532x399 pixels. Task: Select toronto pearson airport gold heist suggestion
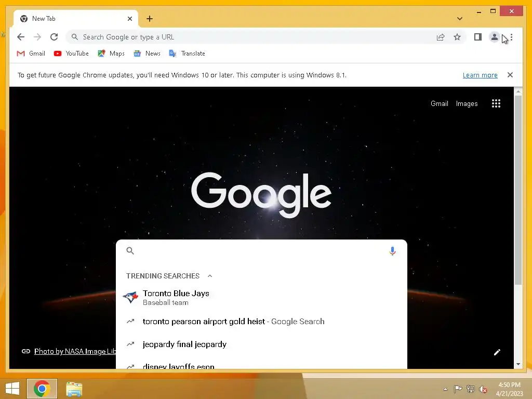[x=261, y=321]
